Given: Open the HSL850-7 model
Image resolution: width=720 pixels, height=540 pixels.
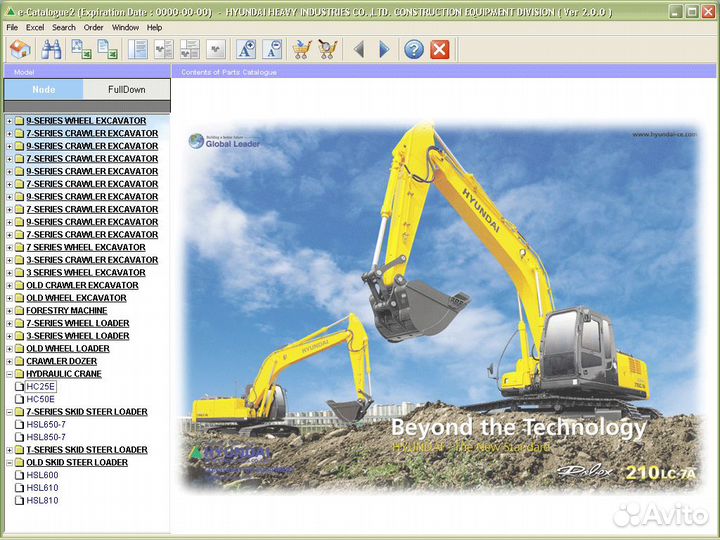Looking at the screenshot, I should point(46,437).
